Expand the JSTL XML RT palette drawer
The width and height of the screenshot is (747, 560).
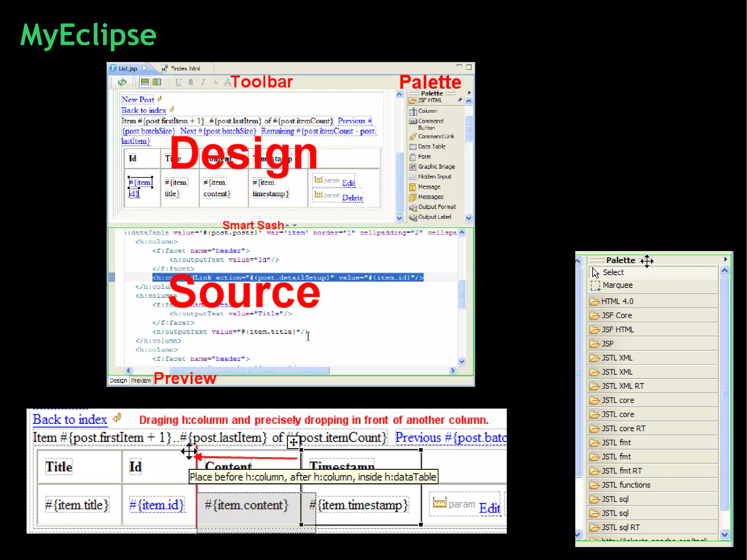(653, 386)
